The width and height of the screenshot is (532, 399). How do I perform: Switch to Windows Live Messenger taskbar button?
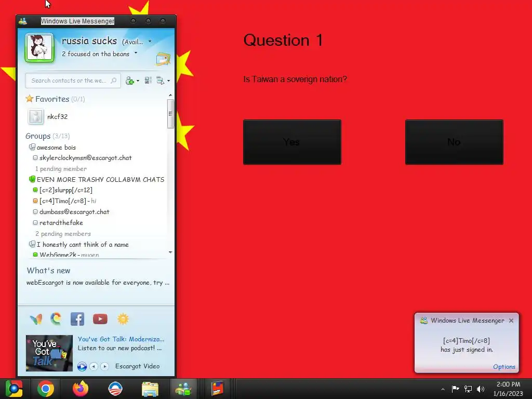tap(183, 389)
